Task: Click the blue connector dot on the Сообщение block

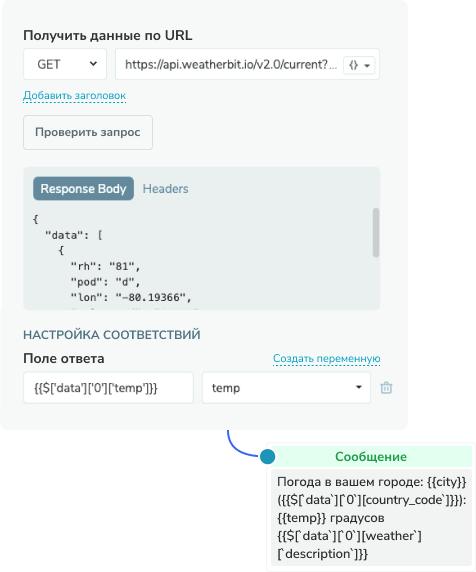Action: (x=267, y=456)
